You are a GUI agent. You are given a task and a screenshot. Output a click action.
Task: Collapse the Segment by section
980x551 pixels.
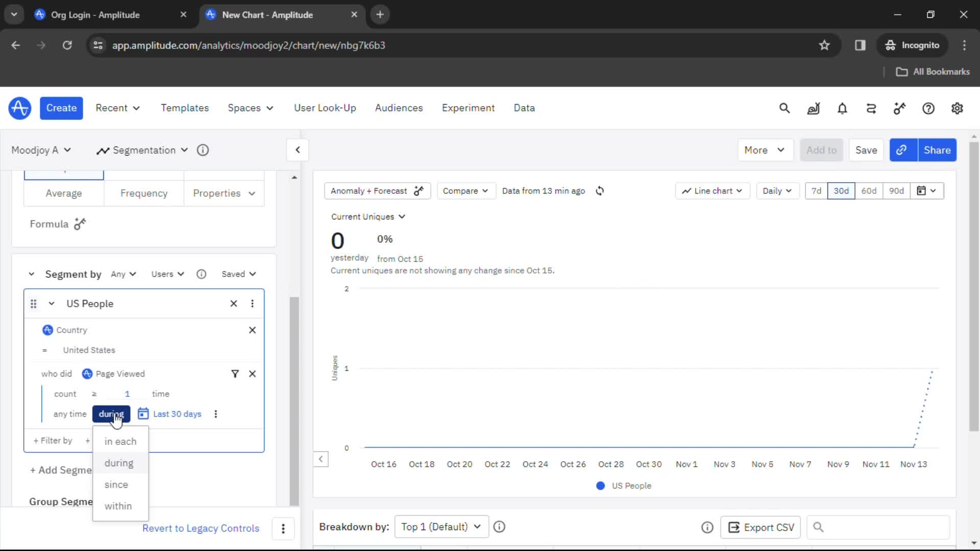coord(32,274)
